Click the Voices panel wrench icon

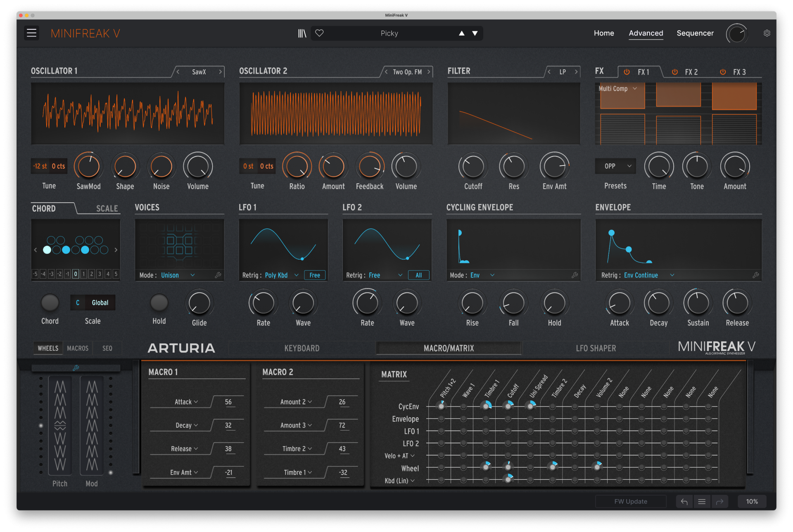pyautogui.click(x=218, y=275)
